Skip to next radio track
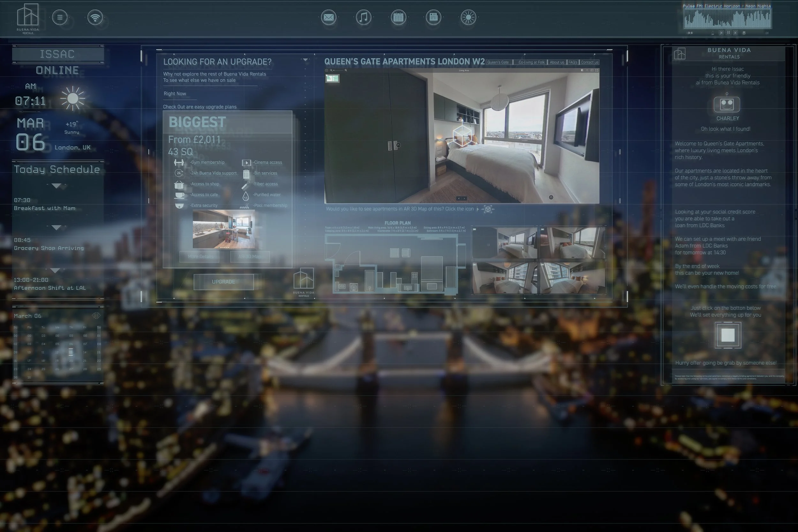 [x=735, y=33]
